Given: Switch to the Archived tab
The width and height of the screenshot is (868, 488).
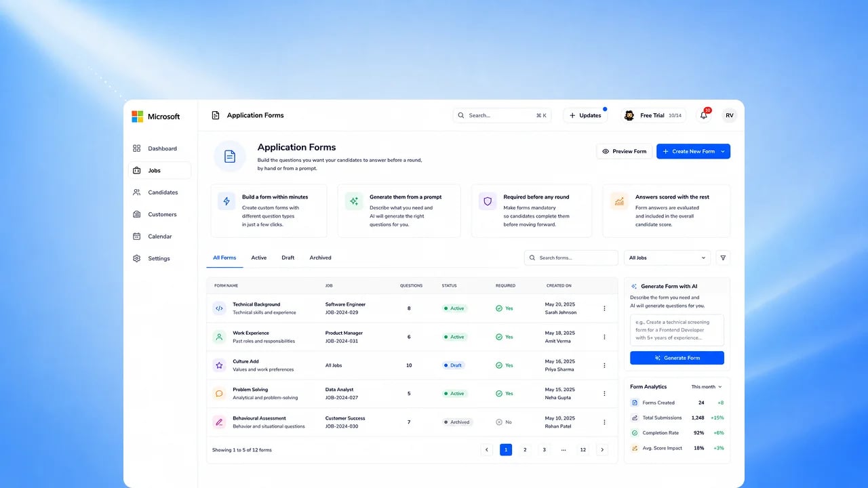Looking at the screenshot, I should [x=321, y=258].
